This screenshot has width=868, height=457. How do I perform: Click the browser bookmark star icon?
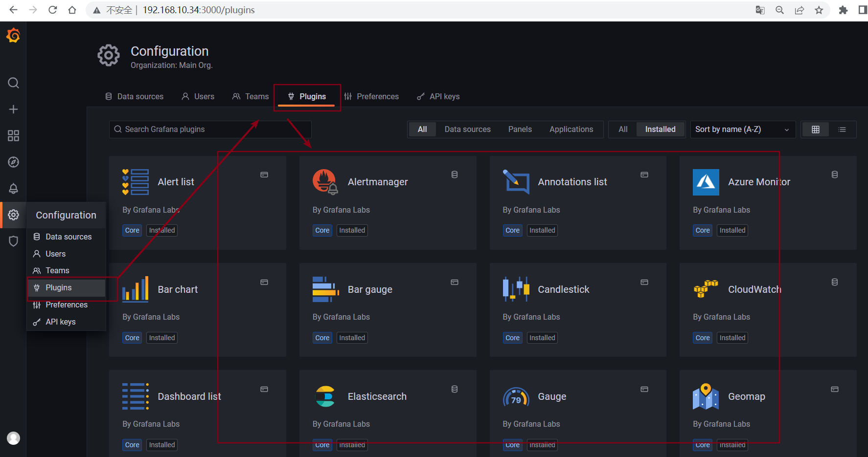click(x=819, y=10)
